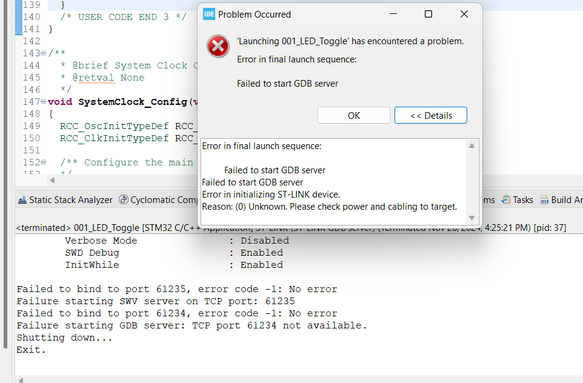Open the Static Stack Analyzer tab
The height and width of the screenshot is (383, 583).
[x=65, y=200]
